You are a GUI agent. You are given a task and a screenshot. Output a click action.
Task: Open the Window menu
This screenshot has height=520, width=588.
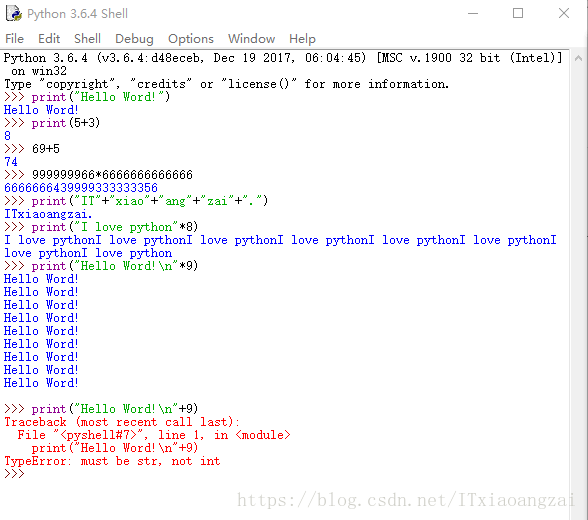252,39
